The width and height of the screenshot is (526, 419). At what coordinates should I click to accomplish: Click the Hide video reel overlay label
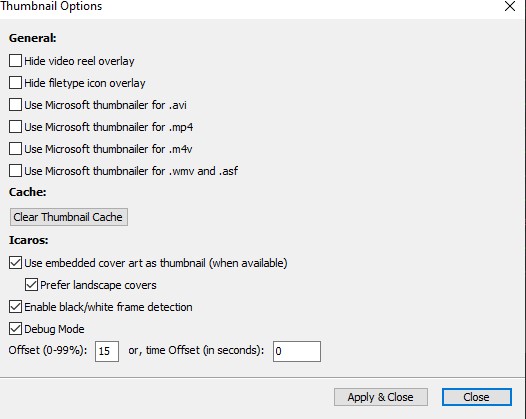79,61
